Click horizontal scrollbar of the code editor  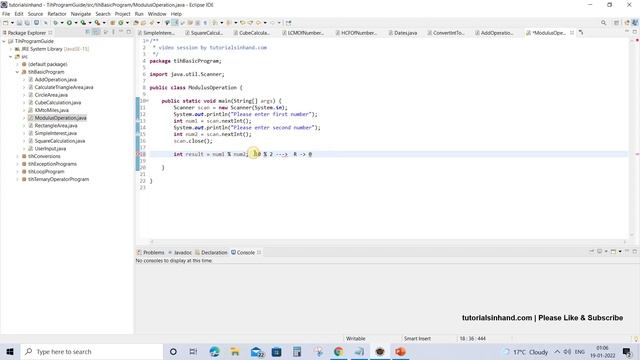(388, 242)
